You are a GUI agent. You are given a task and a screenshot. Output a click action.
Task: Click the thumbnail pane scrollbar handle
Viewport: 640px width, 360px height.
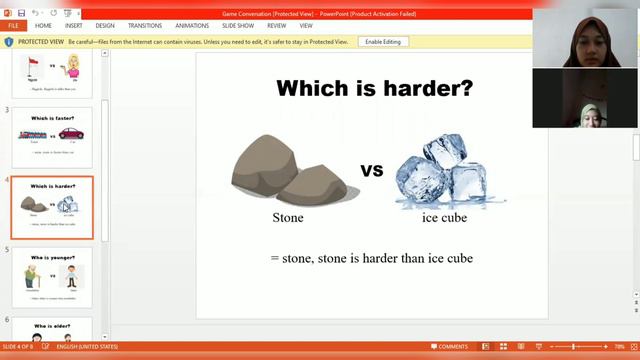[x=105, y=170]
